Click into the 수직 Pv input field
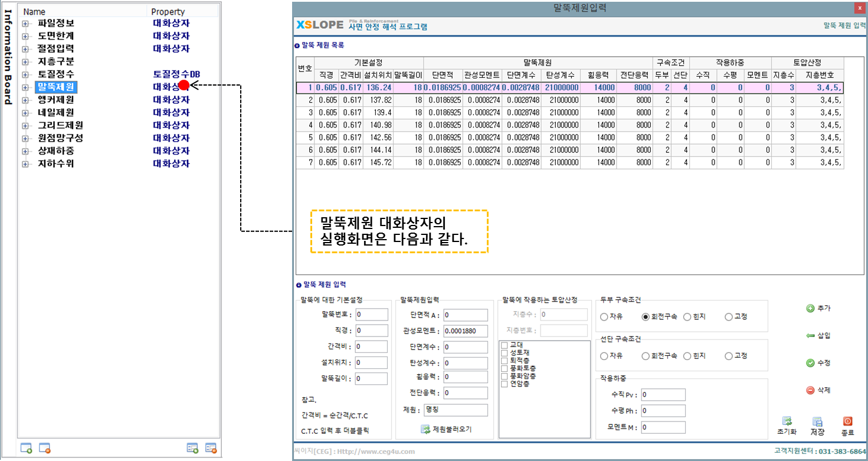This screenshot has height=461, width=868. coord(663,394)
